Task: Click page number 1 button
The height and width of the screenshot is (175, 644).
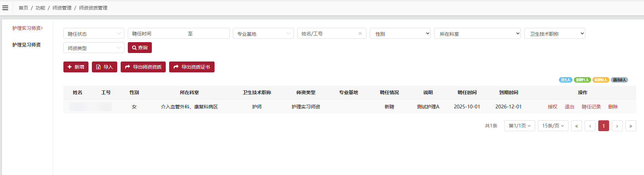Action: pos(604,126)
